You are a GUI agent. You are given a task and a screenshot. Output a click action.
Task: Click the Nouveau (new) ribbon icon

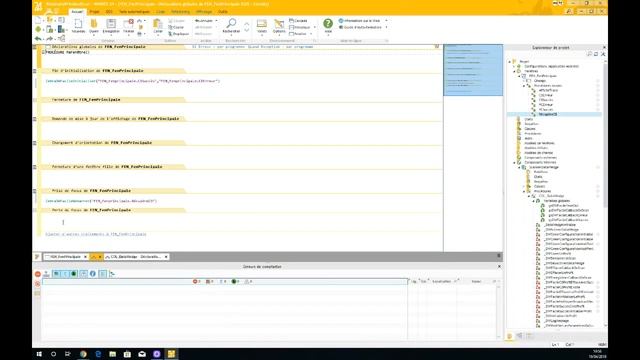(x=78, y=26)
